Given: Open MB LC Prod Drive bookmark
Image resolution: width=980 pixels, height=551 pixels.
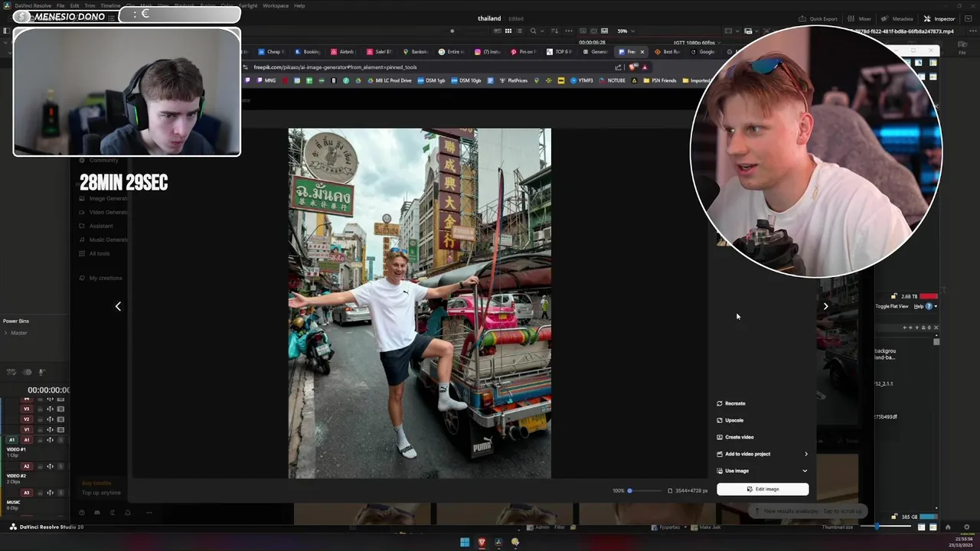Looking at the screenshot, I should tap(390, 80).
